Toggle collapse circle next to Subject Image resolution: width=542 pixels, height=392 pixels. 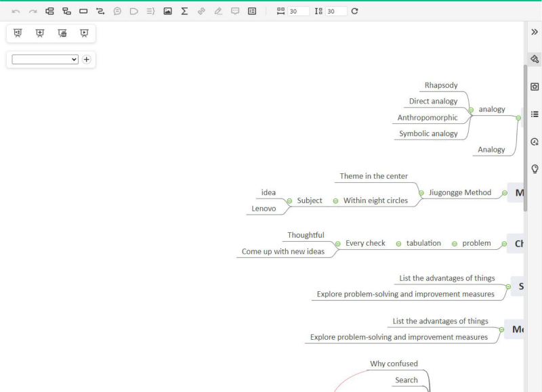pos(289,201)
